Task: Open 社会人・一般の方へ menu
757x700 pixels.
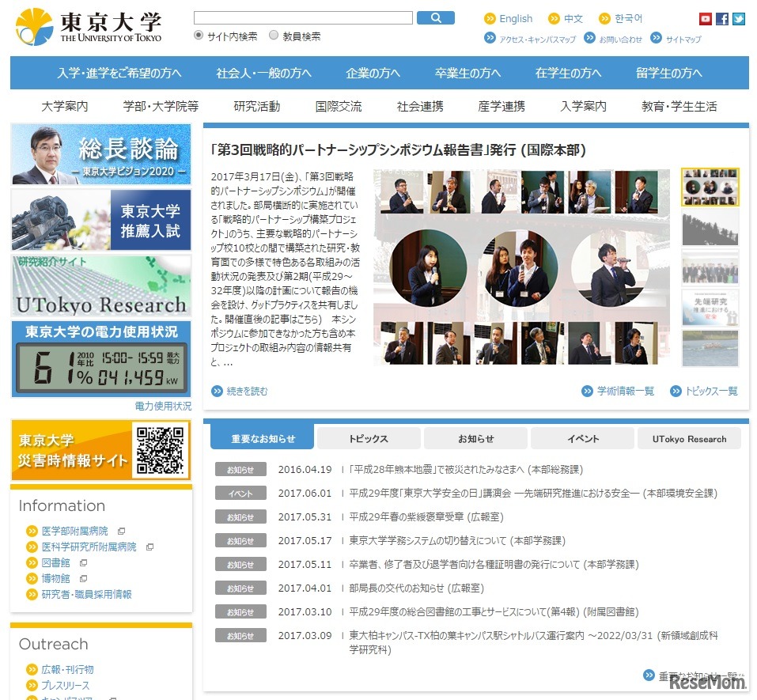Action: [263, 73]
